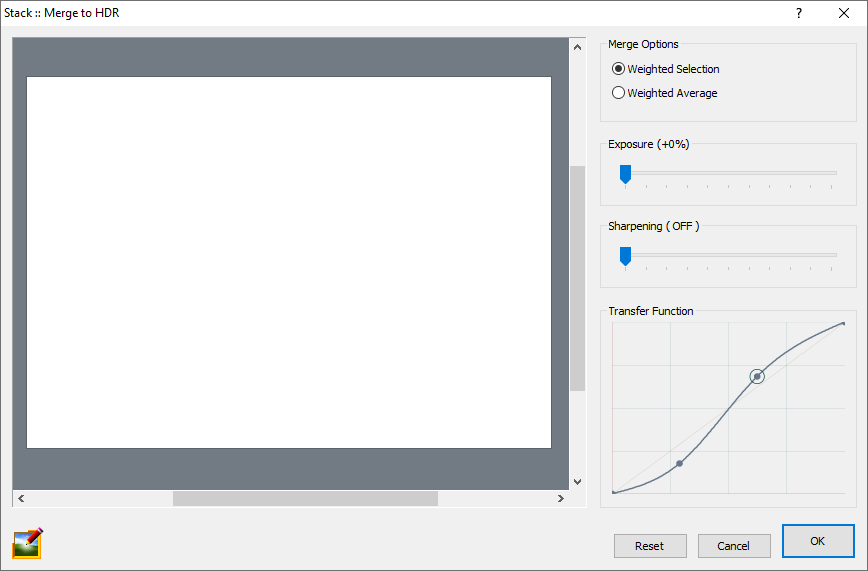This screenshot has height=571, width=868.
Task: Click the preview's vertical scroll up arrow
Action: [x=577, y=47]
